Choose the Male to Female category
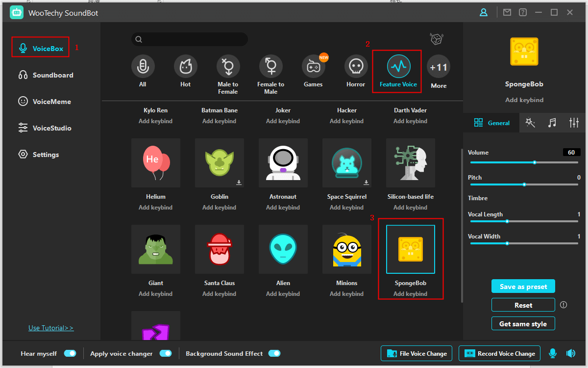 click(228, 67)
